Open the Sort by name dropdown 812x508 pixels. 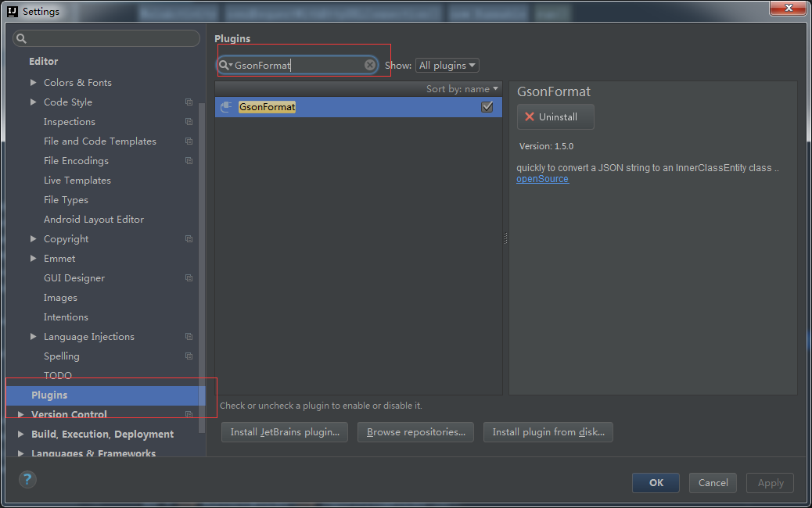(x=462, y=89)
